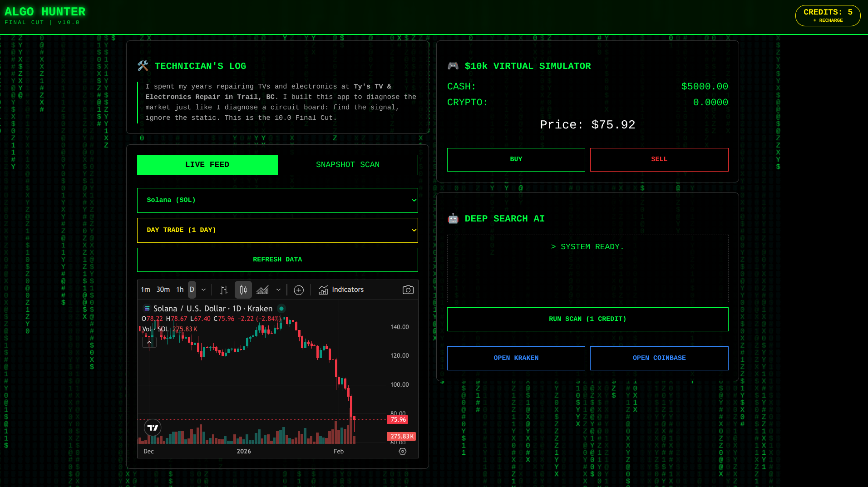Select the candlestick chart style icon
This screenshot has width=868, height=487.
(x=243, y=290)
